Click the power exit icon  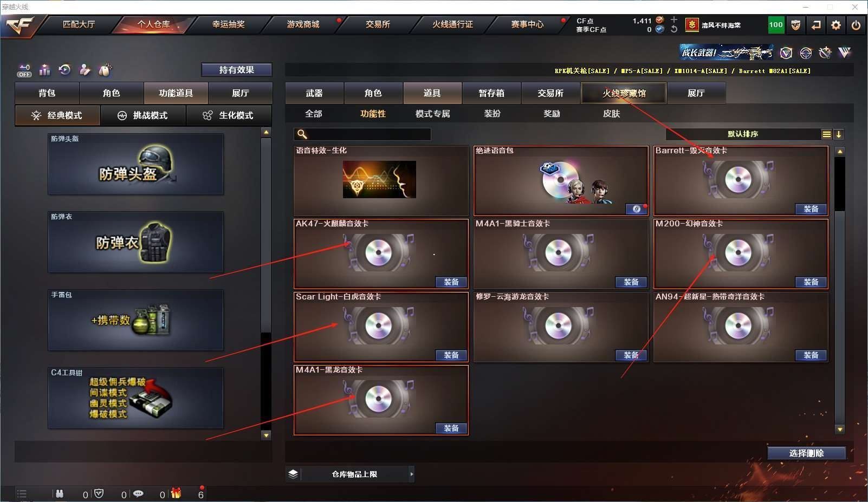[856, 25]
